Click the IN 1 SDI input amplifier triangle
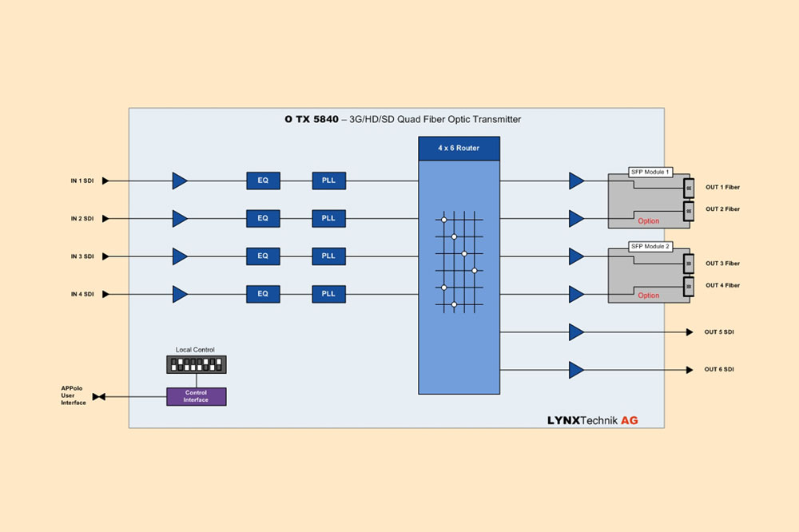Image resolution: width=799 pixels, height=532 pixels. (x=179, y=181)
